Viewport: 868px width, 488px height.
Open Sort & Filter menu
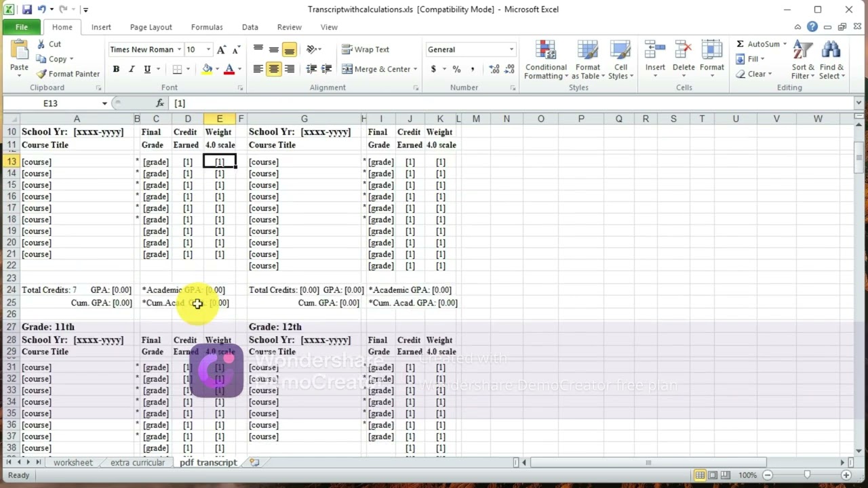(803, 60)
